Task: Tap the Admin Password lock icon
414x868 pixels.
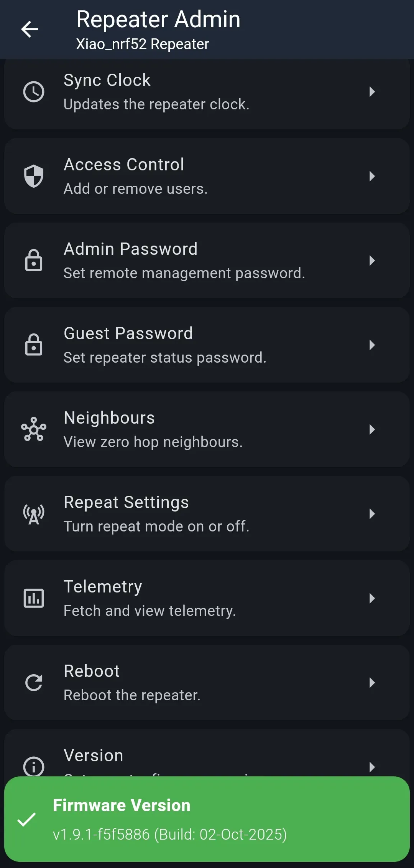Action: 34,261
